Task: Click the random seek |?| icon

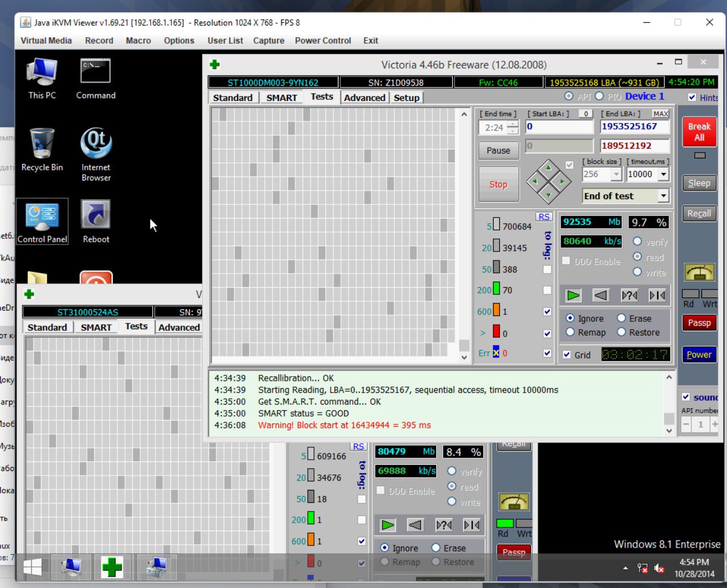Action: (x=629, y=295)
